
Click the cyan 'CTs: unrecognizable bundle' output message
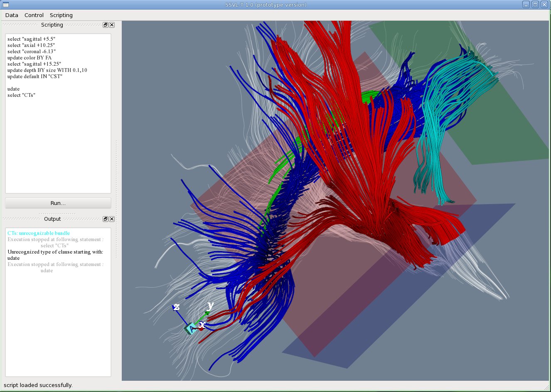[39, 233]
